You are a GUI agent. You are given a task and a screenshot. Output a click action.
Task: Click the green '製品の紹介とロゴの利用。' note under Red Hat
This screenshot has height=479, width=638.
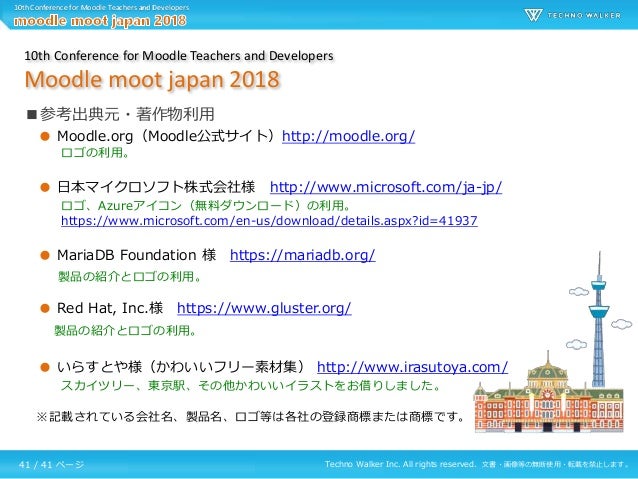pyautogui.click(x=125, y=330)
